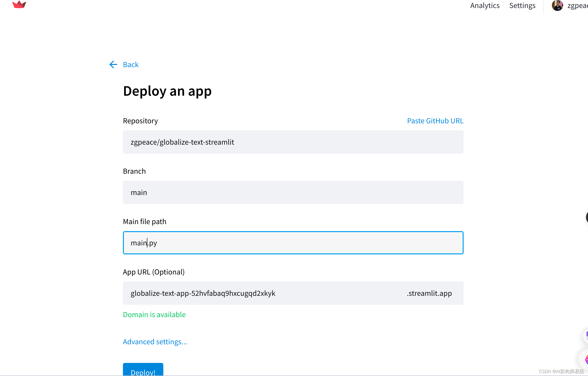Open the Analytics page
The height and width of the screenshot is (376, 588).
(x=485, y=5)
